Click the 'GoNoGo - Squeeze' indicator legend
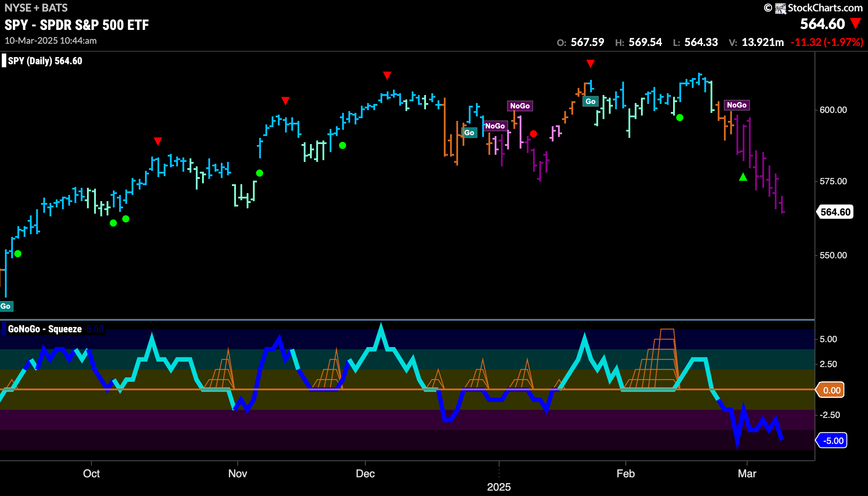This screenshot has height=496, width=868. click(45, 329)
